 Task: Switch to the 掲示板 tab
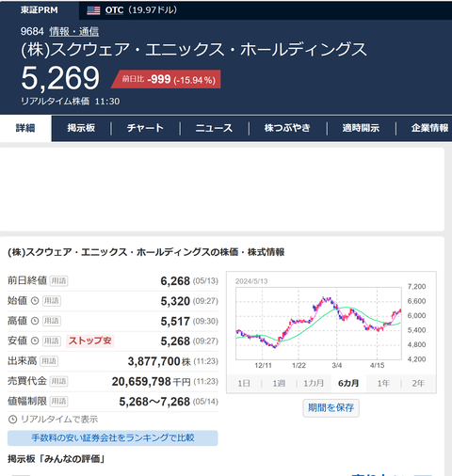click(x=81, y=128)
